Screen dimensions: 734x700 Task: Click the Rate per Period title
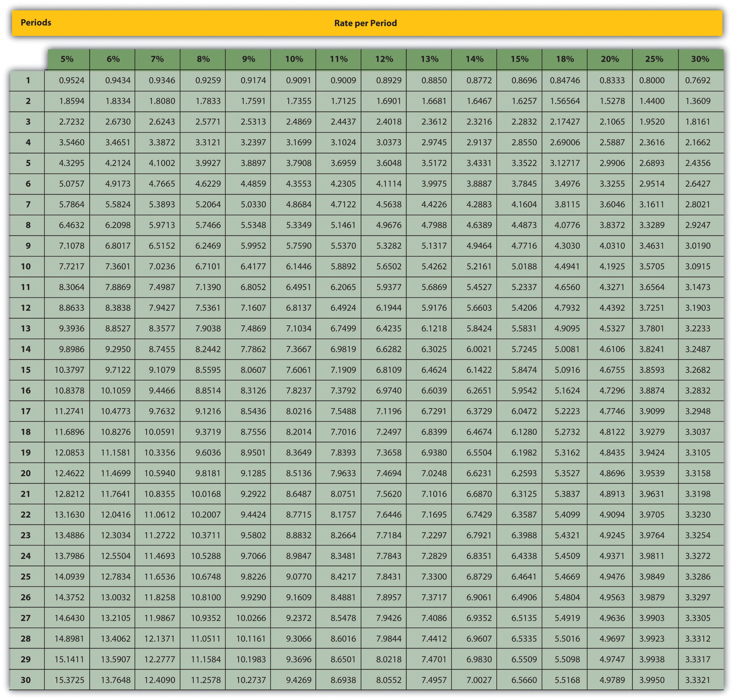tap(365, 23)
